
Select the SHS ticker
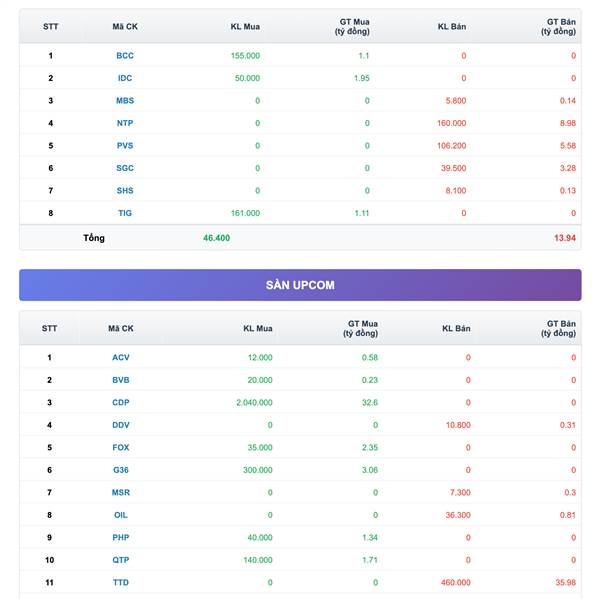tap(125, 190)
